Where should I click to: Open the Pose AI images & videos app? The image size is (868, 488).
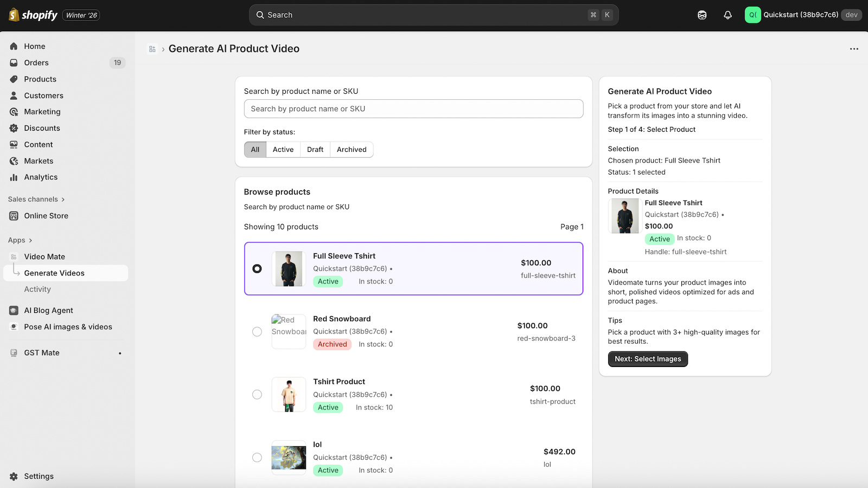click(68, 326)
